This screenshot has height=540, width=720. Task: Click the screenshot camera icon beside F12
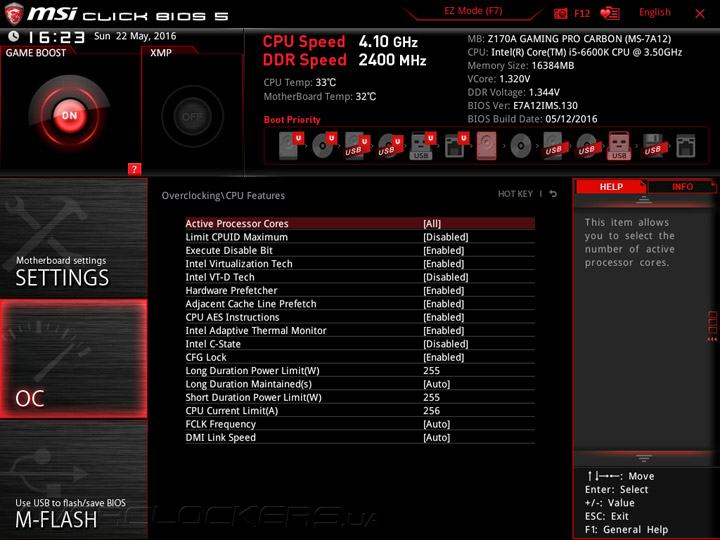560,13
